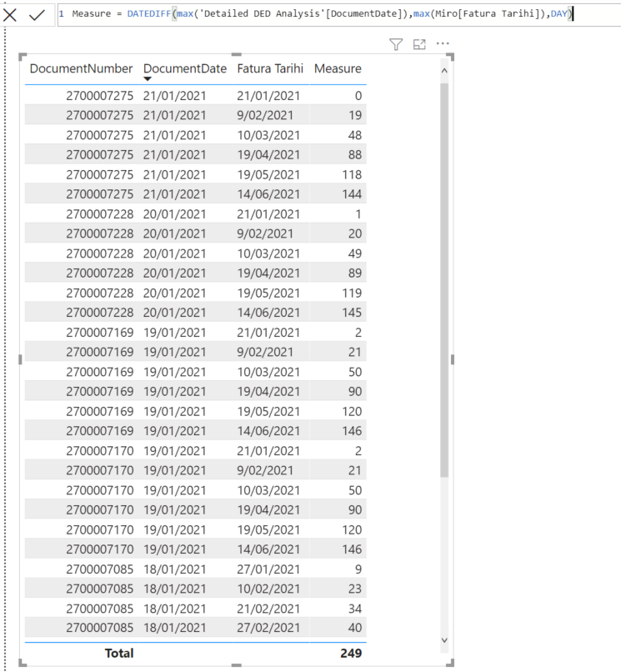The image size is (621, 672).
Task: Select DocumentNumber 2700007085 in the measure 9 row
Action: coord(99,569)
